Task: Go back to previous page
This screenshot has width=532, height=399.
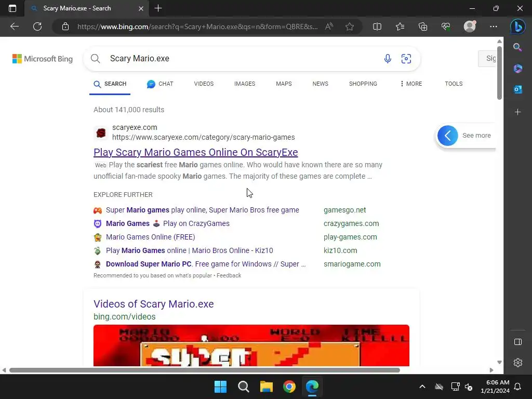Action: tap(15, 26)
